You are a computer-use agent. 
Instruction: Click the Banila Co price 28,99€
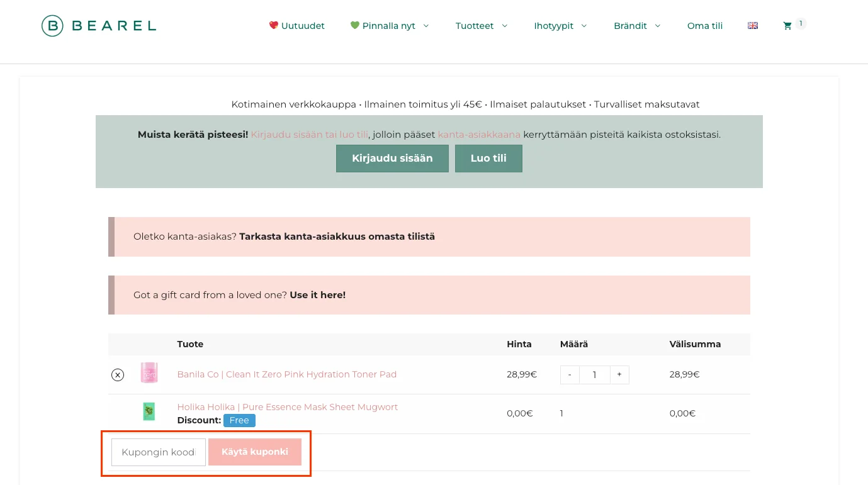pyautogui.click(x=522, y=374)
